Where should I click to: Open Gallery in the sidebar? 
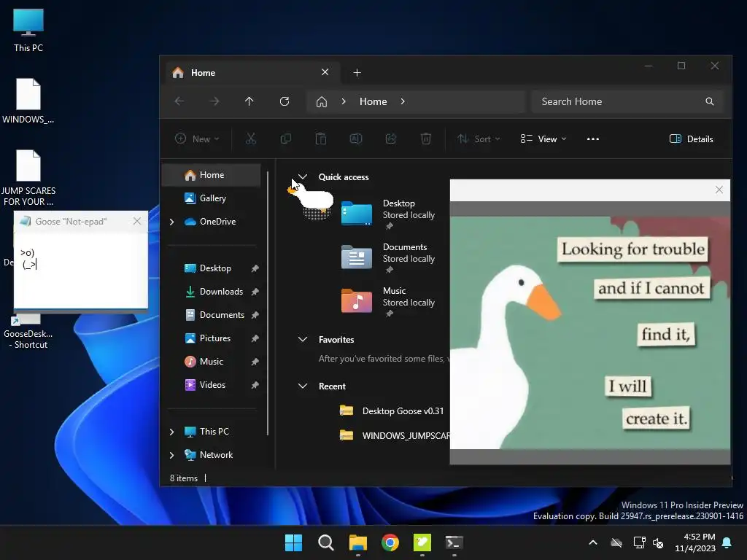click(x=212, y=198)
